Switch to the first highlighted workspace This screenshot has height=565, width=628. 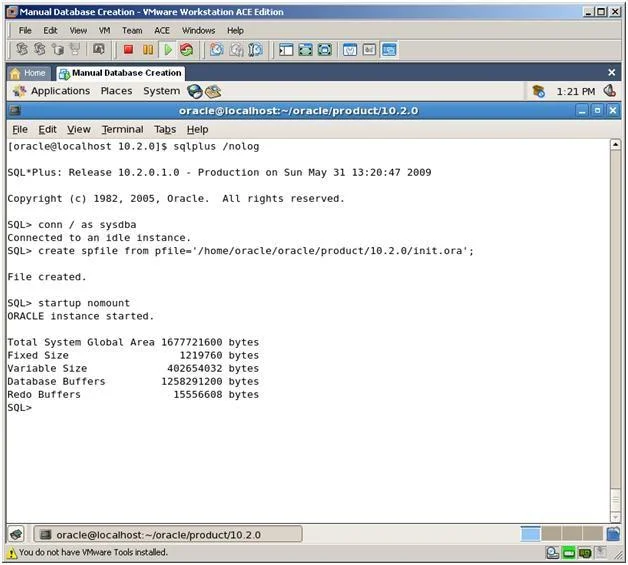530,534
